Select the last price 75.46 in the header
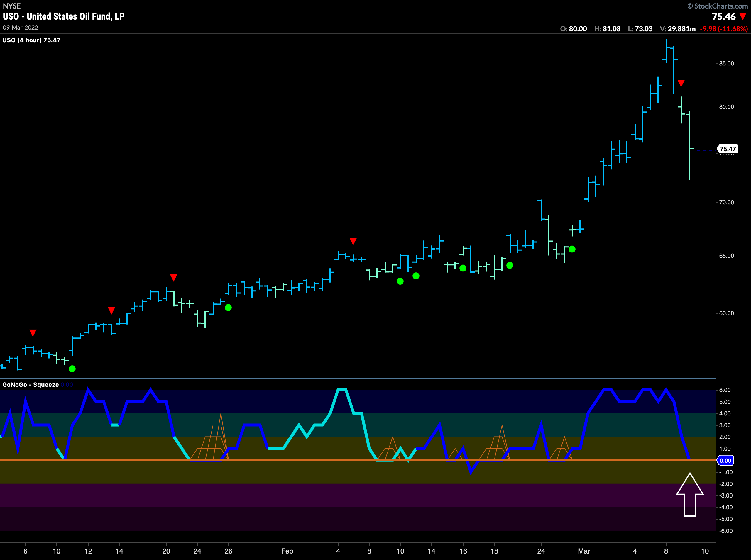 [723, 16]
